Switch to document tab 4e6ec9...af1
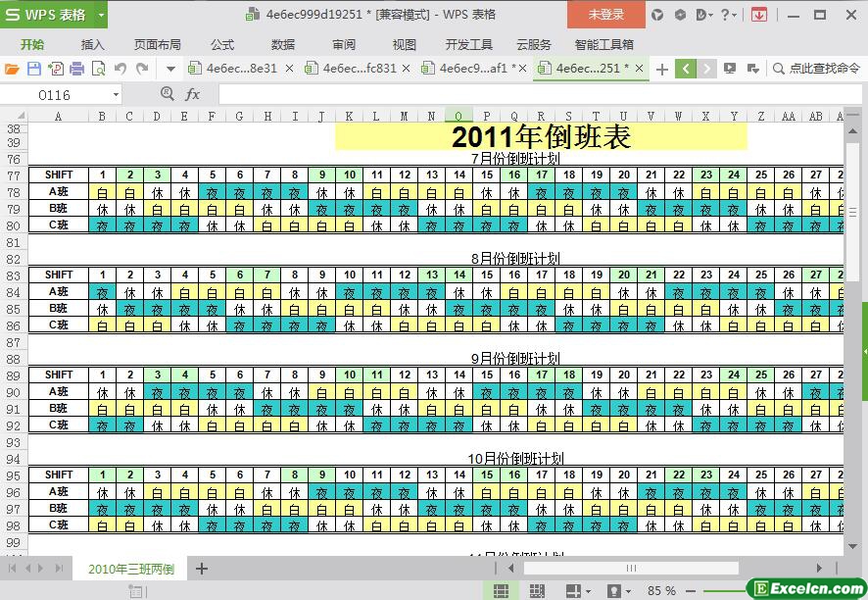Screen dimensions: 868x600 [x=467, y=69]
